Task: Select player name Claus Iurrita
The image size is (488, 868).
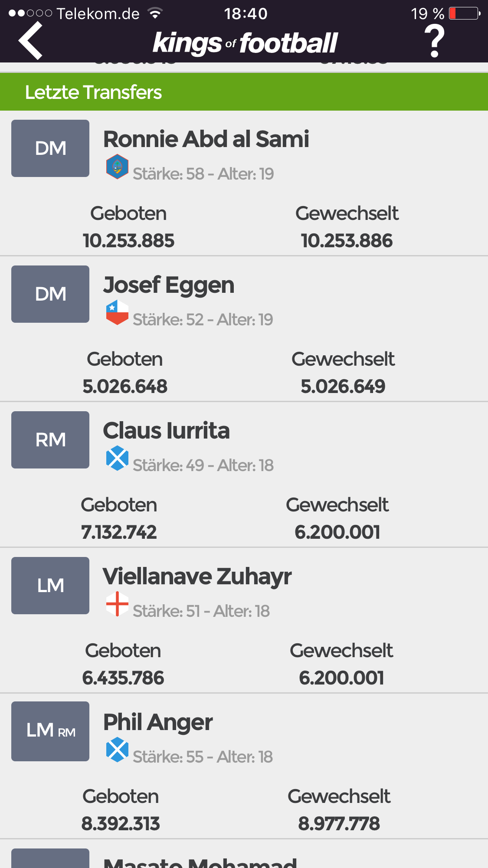Action: pyautogui.click(x=166, y=431)
